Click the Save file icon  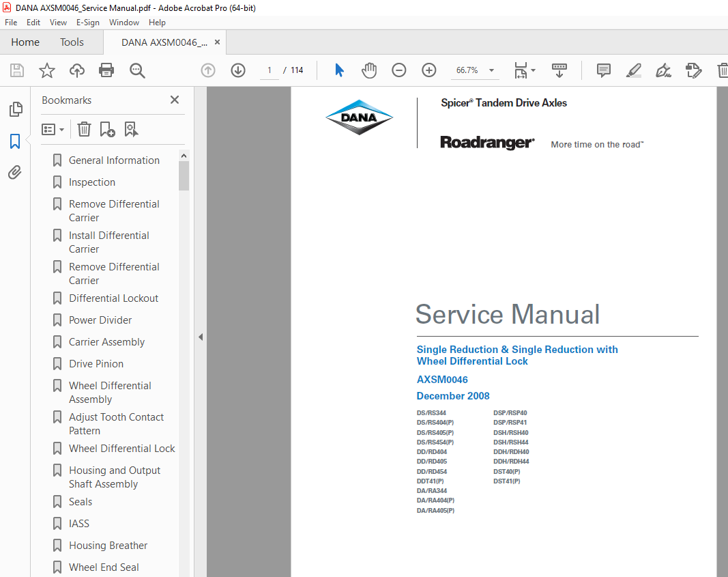point(17,70)
